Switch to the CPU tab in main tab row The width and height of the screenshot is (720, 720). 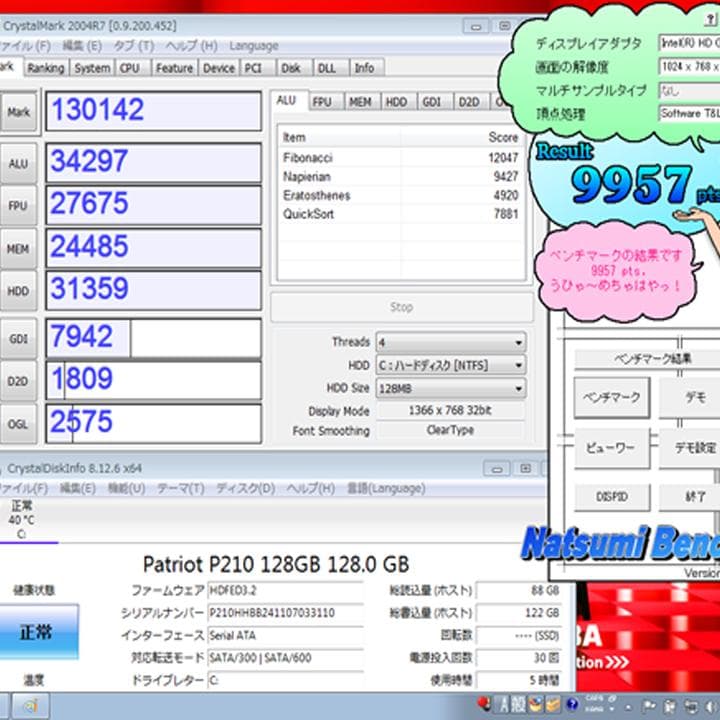tap(132, 68)
